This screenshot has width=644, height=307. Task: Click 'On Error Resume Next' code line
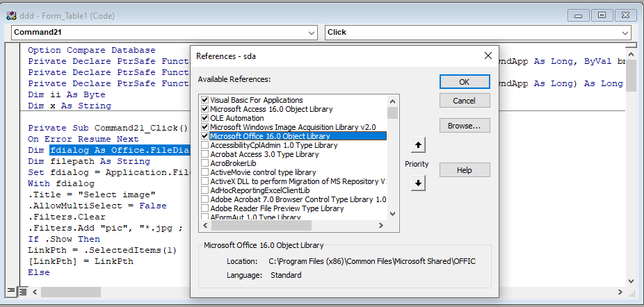tap(83, 139)
